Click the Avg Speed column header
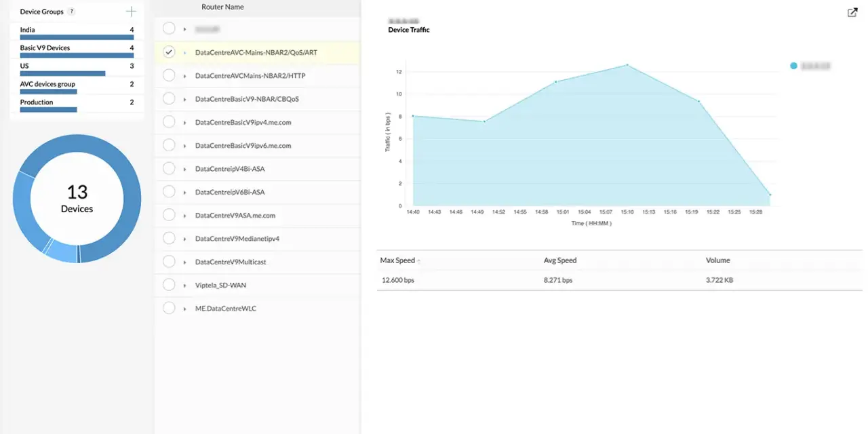Image resolution: width=868 pixels, height=434 pixels. pos(560,260)
